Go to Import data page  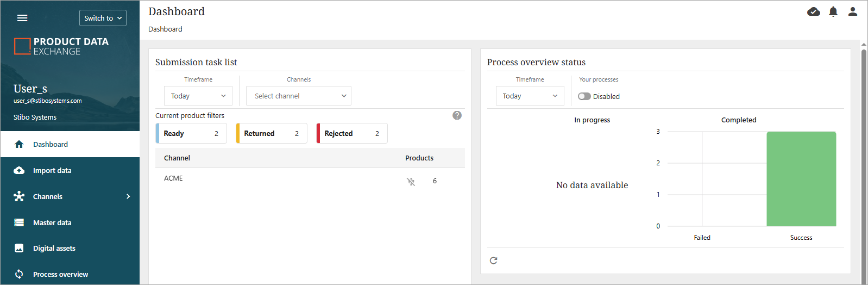(52, 170)
